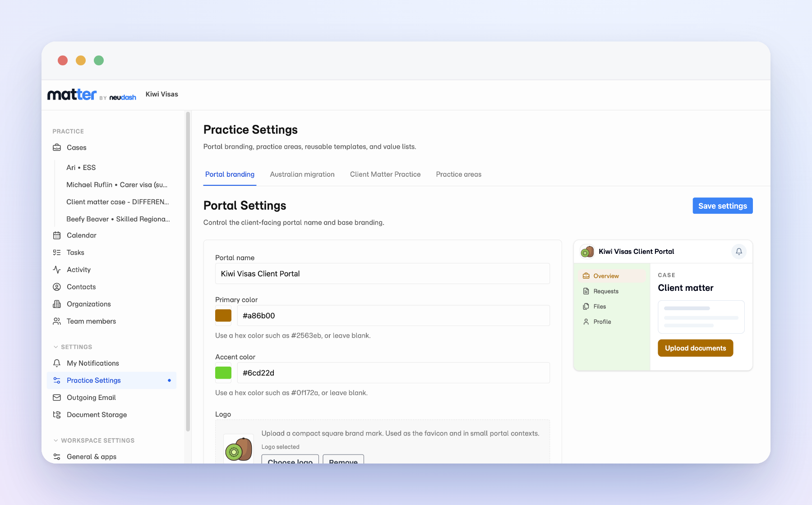Open the Practice areas tab
This screenshot has height=505, width=812.
coord(459,174)
